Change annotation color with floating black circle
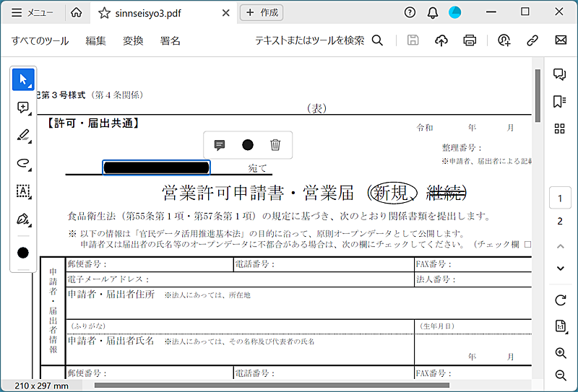578x392 pixels. click(248, 145)
